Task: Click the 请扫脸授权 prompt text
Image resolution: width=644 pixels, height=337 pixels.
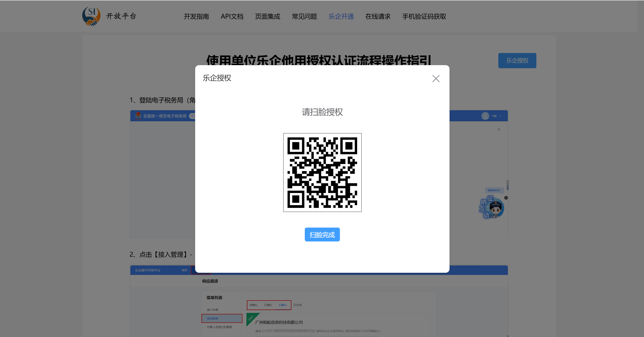Action: click(322, 112)
